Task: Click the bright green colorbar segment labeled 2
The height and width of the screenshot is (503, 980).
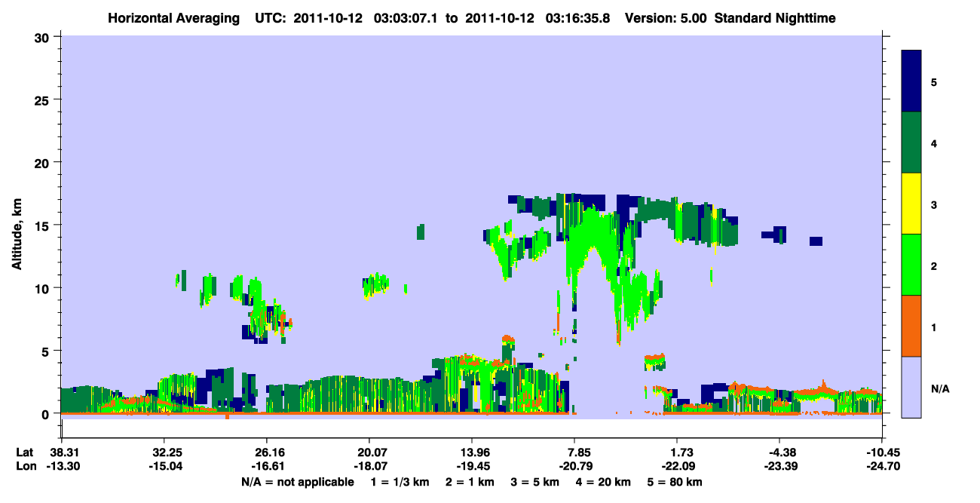Action: coord(911,265)
